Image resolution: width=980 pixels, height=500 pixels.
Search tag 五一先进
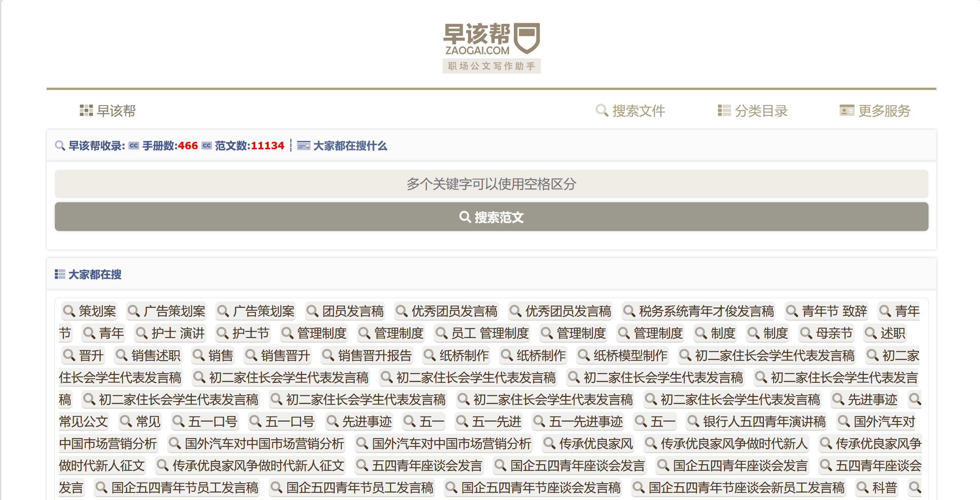coord(489,422)
